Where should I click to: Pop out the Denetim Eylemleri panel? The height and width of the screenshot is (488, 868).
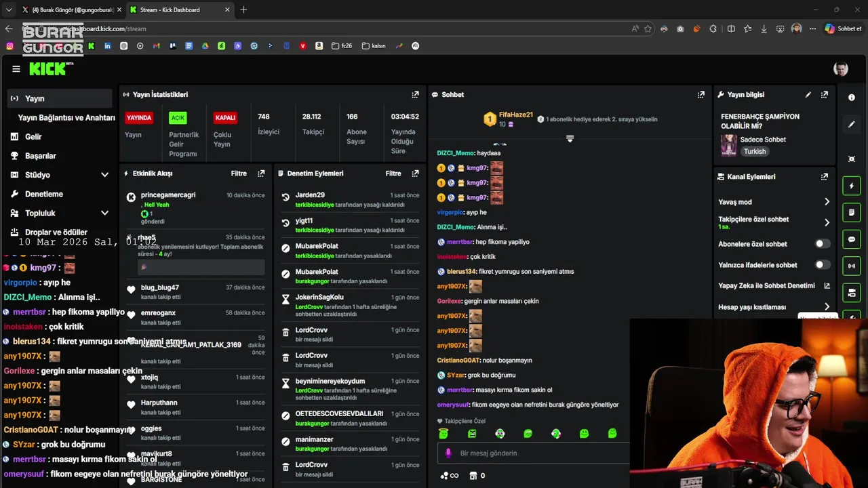coord(415,174)
